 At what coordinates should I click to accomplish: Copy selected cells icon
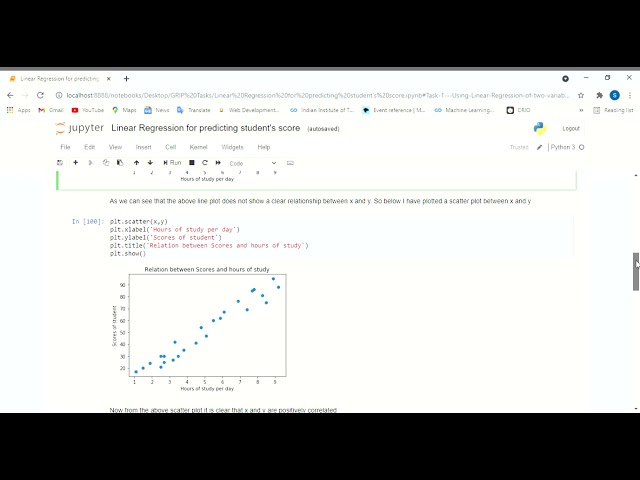pyautogui.click(x=106, y=163)
